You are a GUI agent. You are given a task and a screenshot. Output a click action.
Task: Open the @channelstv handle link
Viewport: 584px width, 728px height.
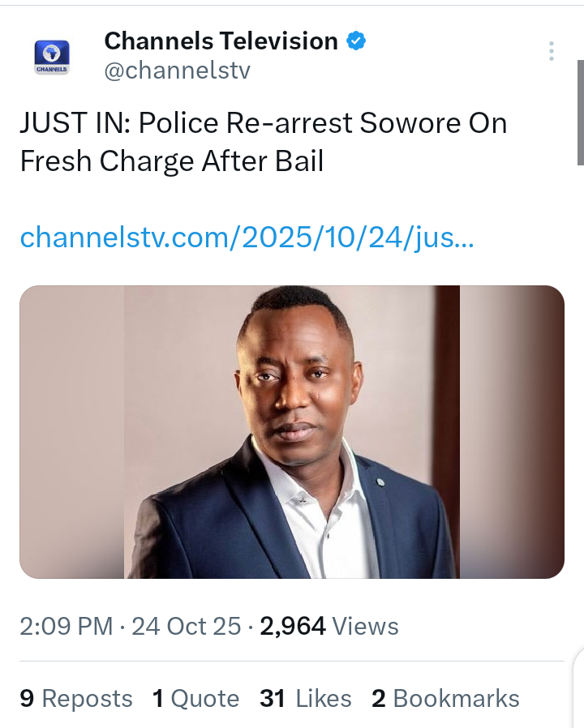177,71
